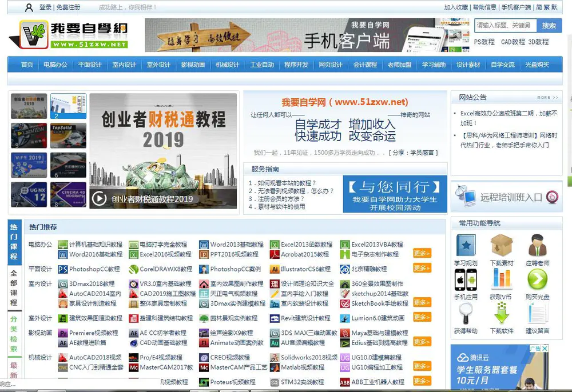Select the UG NX 12 slideshow thumbnail

[x=29, y=194]
